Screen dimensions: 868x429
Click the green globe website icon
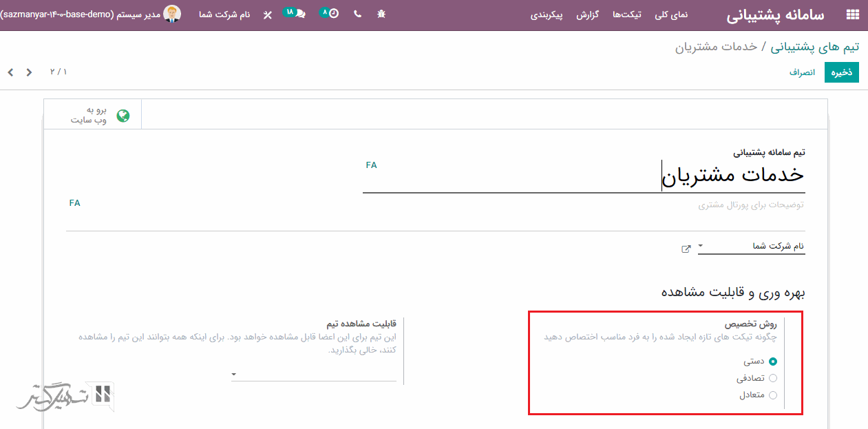tap(123, 116)
